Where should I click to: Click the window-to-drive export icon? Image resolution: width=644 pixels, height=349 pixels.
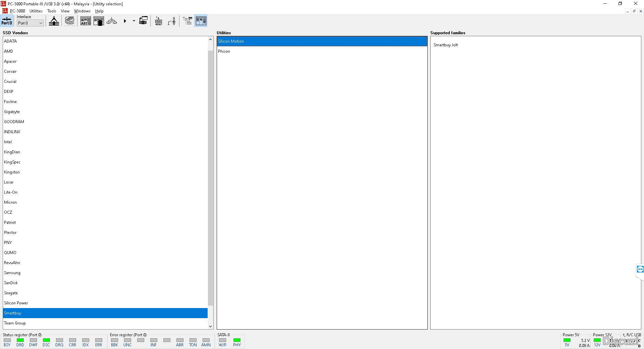click(x=143, y=21)
